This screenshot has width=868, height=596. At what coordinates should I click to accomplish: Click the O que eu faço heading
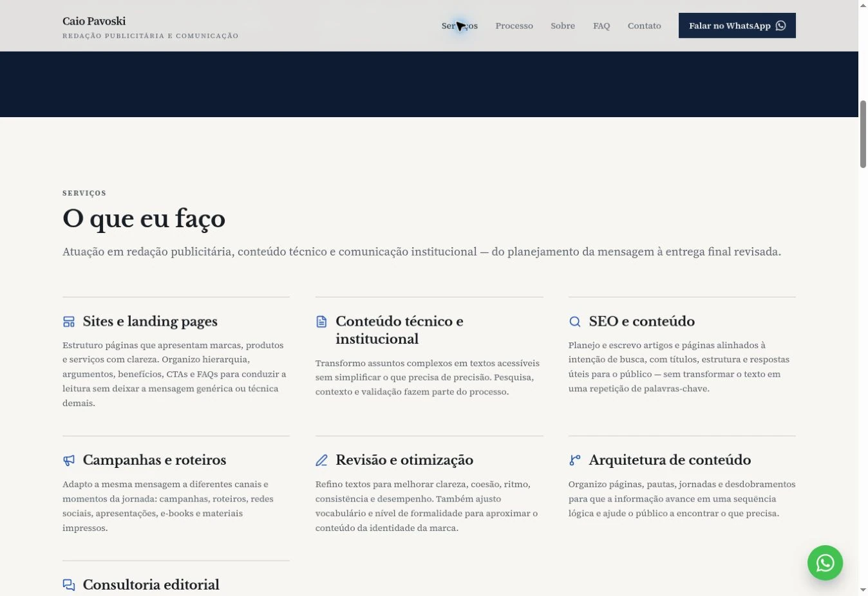coord(144,219)
